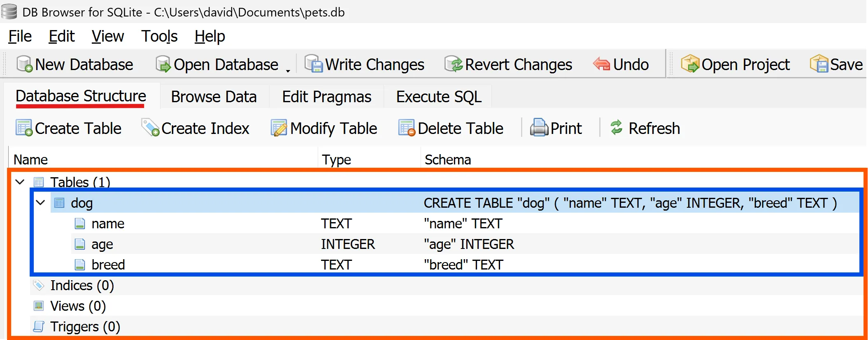Click the Write Changes icon
868x340 pixels.
coord(313,64)
